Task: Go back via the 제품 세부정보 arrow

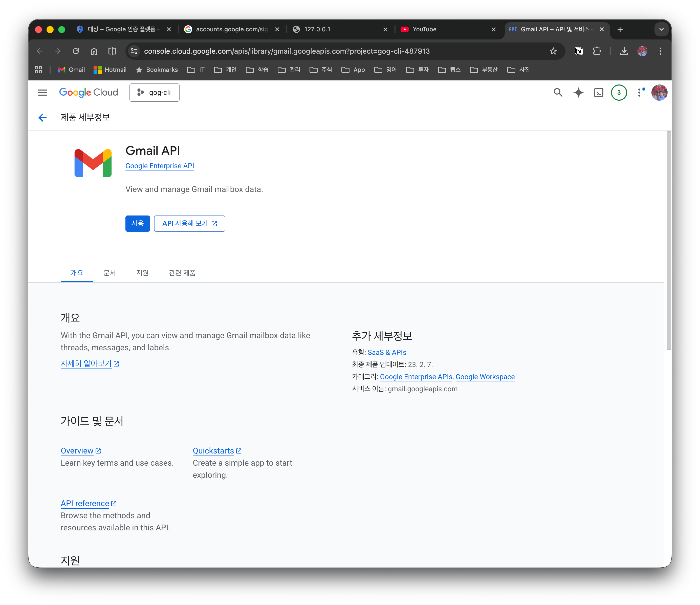Action: [x=42, y=118]
